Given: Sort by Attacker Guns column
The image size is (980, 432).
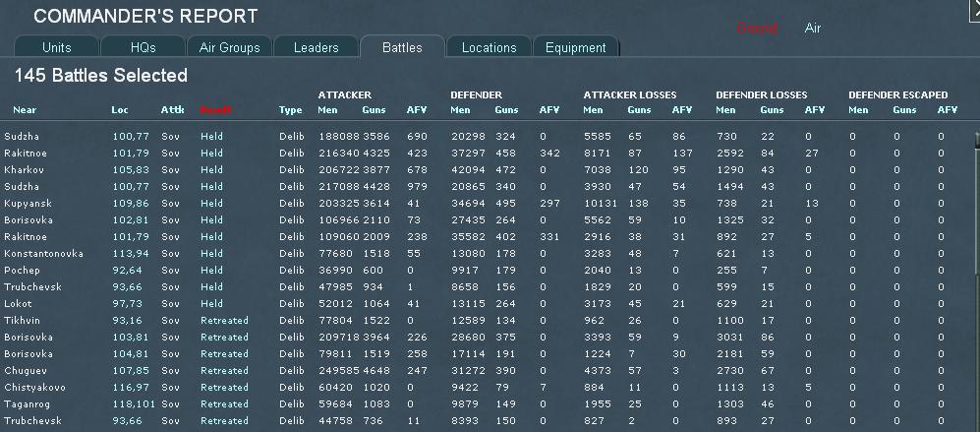Looking at the screenshot, I should tap(374, 110).
